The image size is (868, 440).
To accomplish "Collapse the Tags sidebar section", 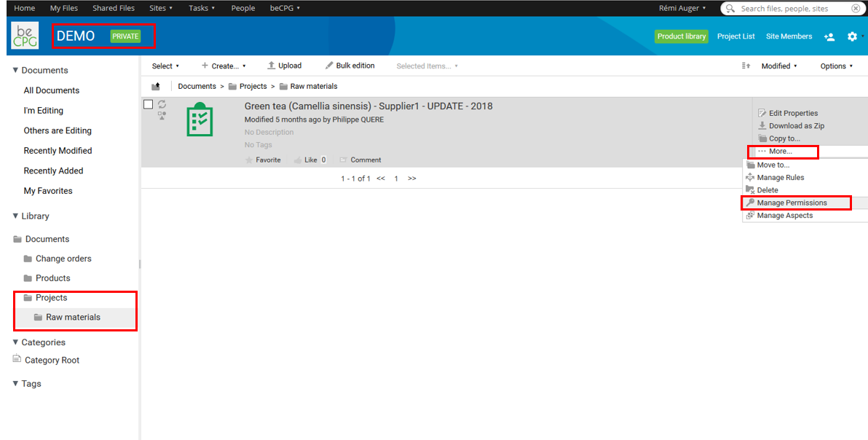I will coord(15,384).
